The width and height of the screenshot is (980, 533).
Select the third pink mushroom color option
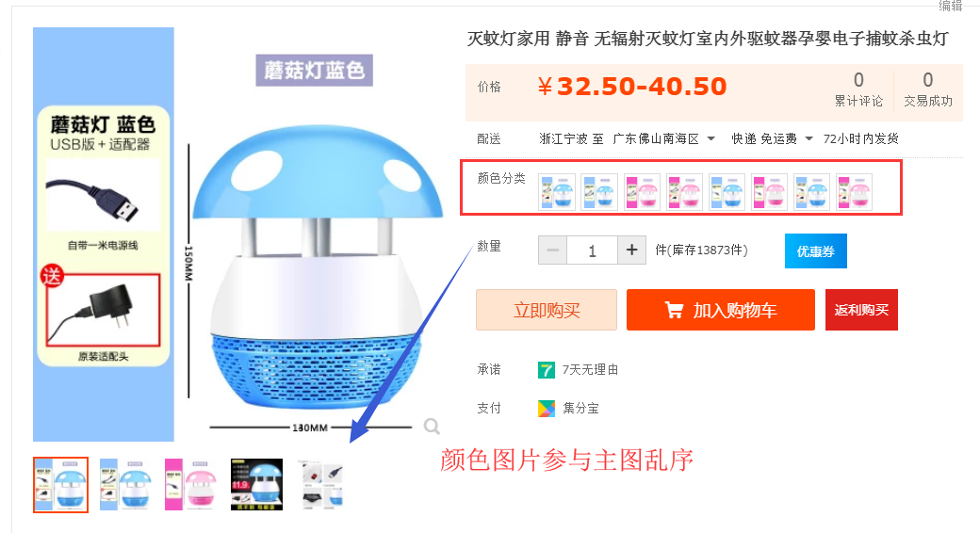pyautogui.click(x=642, y=192)
